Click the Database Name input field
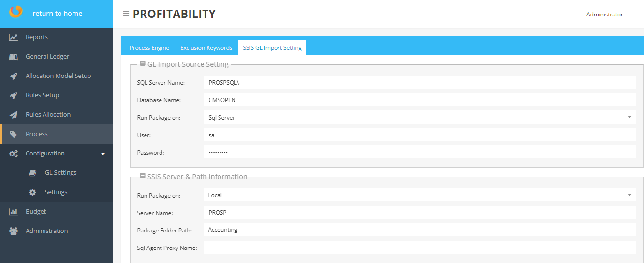The width and height of the screenshot is (644, 263). (x=419, y=100)
